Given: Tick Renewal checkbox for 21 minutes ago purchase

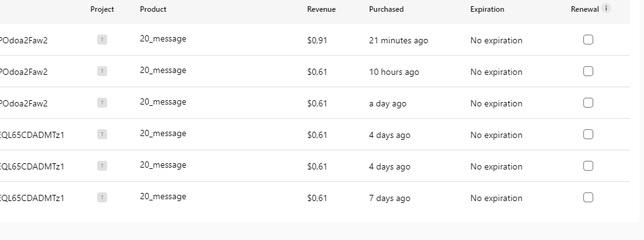Looking at the screenshot, I should point(588,40).
